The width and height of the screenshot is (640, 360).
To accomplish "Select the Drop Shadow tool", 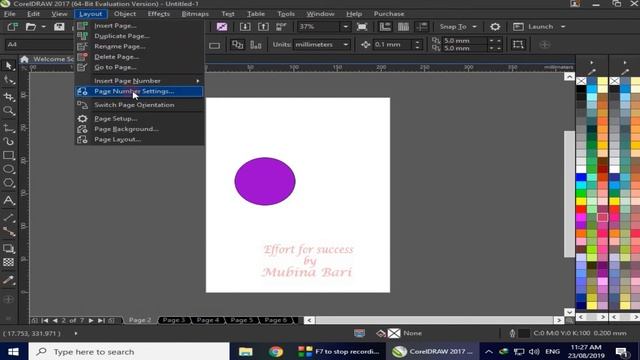I will (9, 248).
